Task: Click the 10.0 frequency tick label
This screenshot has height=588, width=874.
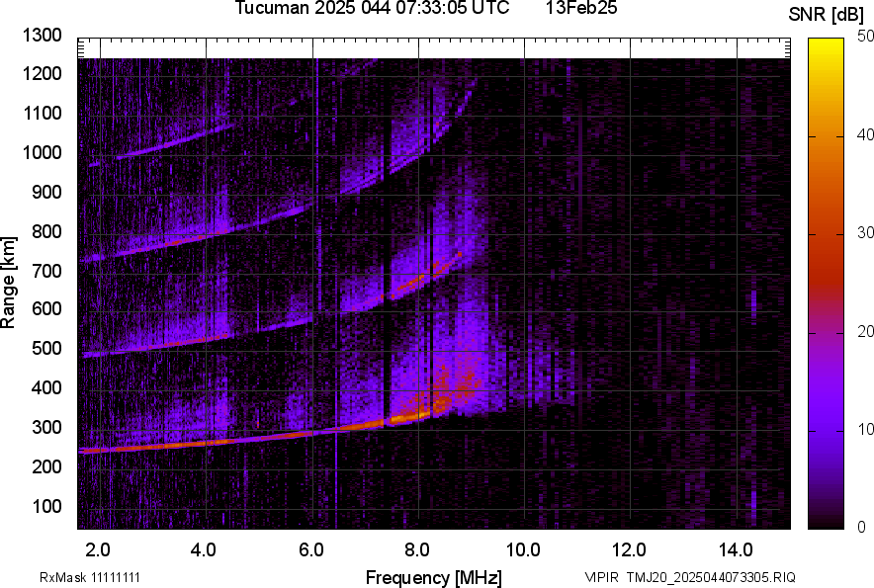Action: click(x=523, y=548)
